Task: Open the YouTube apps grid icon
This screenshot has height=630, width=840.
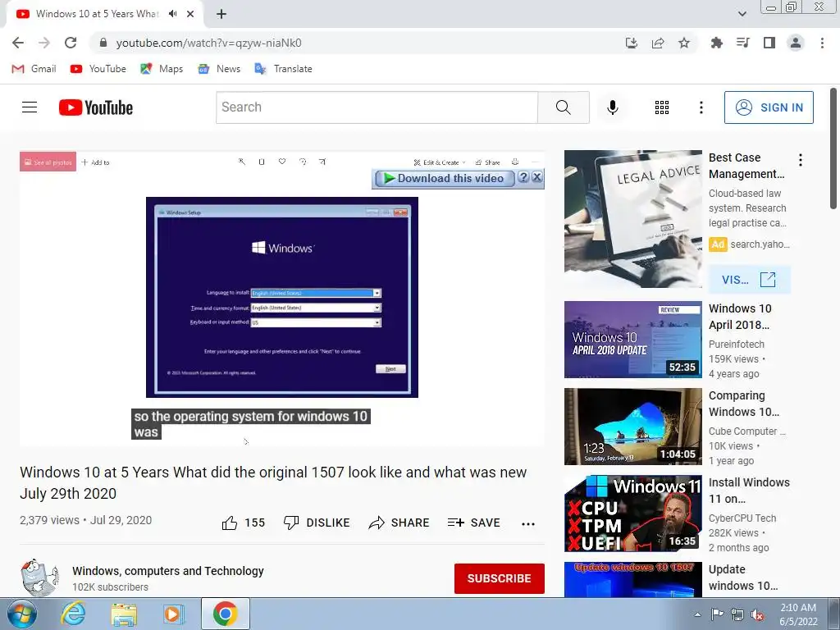Action: (662, 107)
